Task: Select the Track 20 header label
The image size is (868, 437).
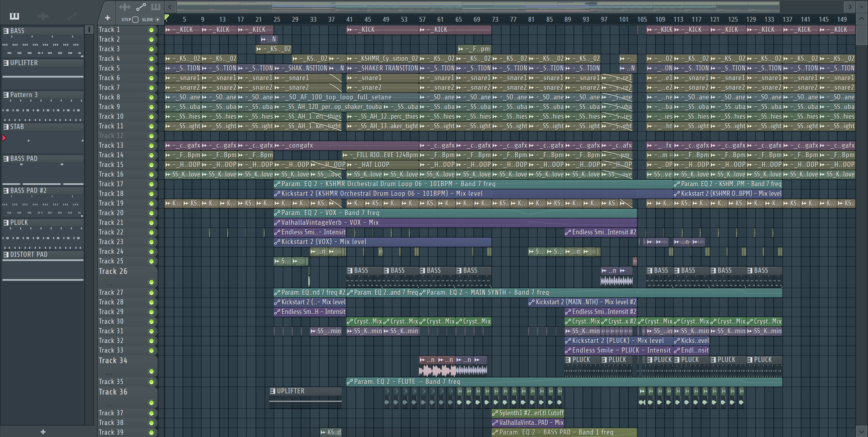Action: coord(111,213)
